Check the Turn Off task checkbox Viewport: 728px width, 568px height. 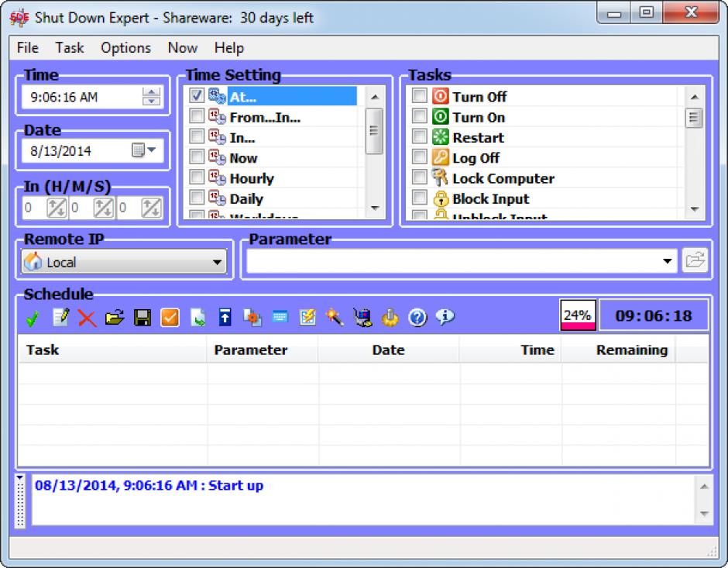click(x=419, y=95)
